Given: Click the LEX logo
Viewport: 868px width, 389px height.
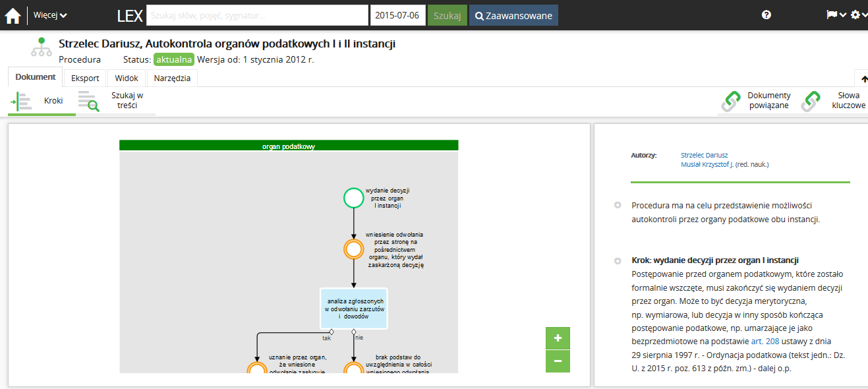Looking at the screenshot, I should [x=129, y=16].
